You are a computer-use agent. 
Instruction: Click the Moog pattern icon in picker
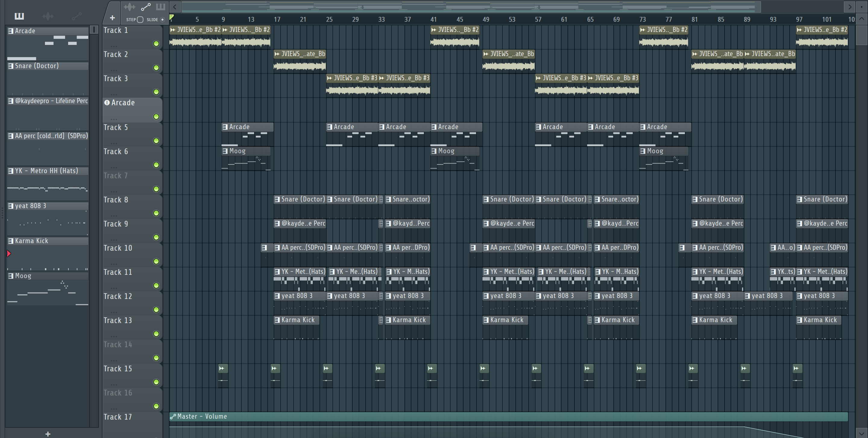(x=11, y=276)
